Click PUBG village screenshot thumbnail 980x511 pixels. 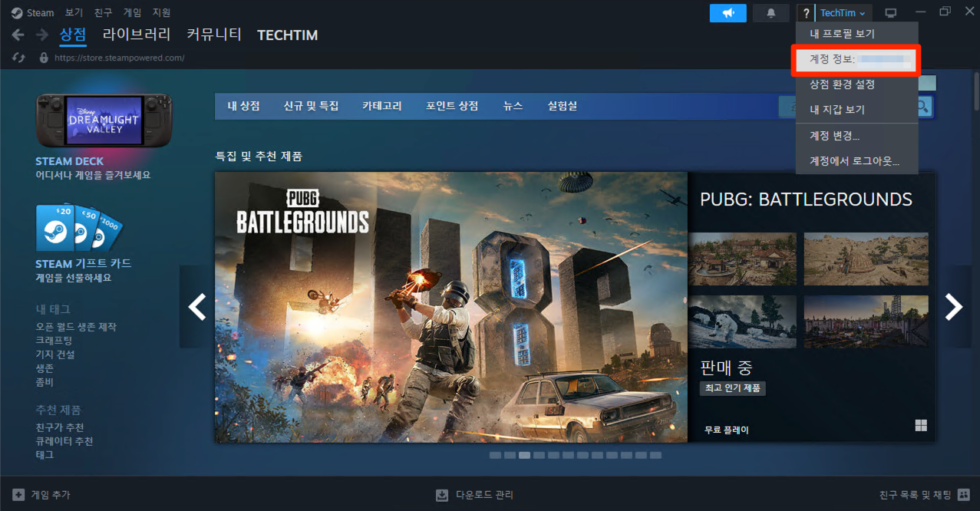pyautogui.click(x=743, y=259)
